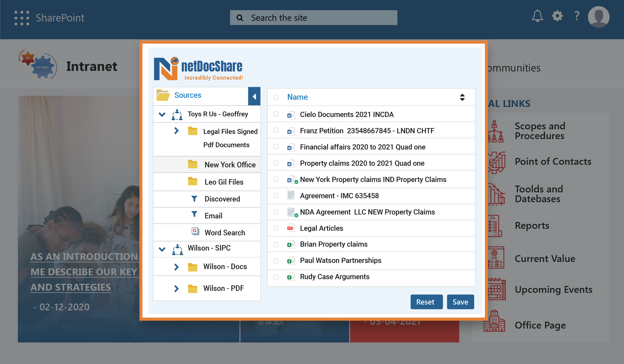The height and width of the screenshot is (364, 624).
Task: Sort the list by Name arrows
Action: (462, 97)
